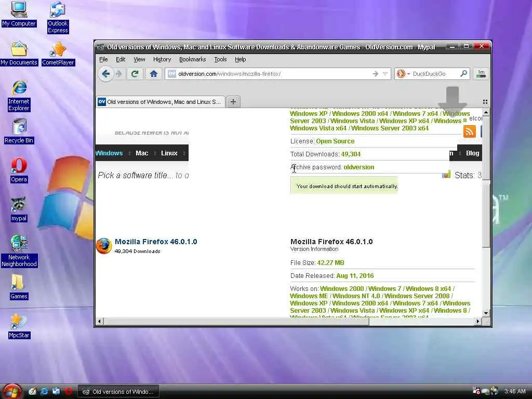Select Linux in site navigation bar
This screenshot has height=399, width=532.
tap(169, 153)
